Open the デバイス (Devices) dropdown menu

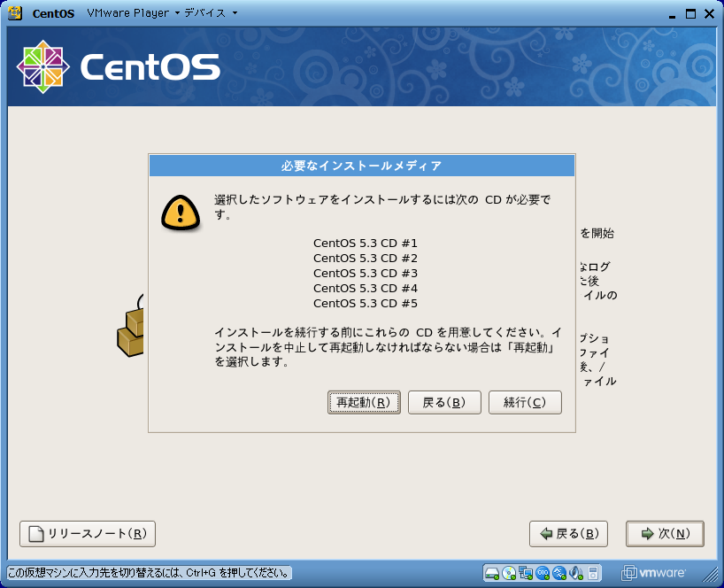pyautogui.click(x=211, y=13)
